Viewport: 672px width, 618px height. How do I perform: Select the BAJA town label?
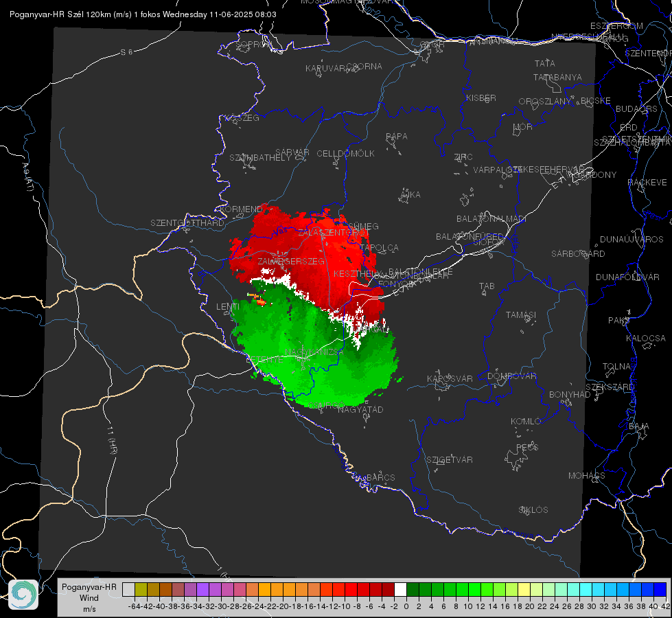click(x=639, y=426)
